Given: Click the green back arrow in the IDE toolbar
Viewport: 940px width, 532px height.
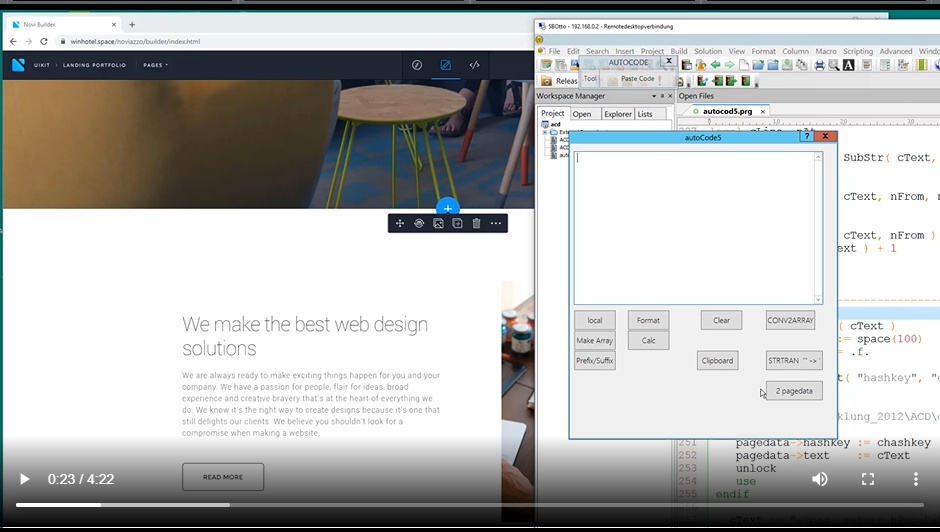Looking at the screenshot, I should (x=715, y=65).
